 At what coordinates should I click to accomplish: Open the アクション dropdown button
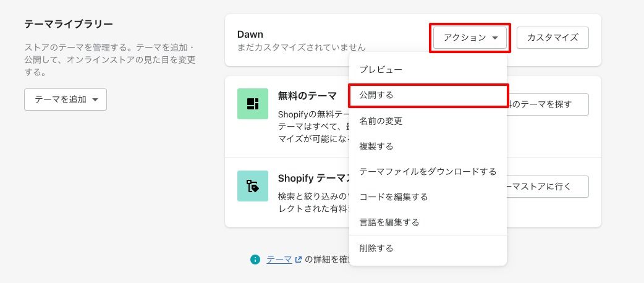pos(470,38)
